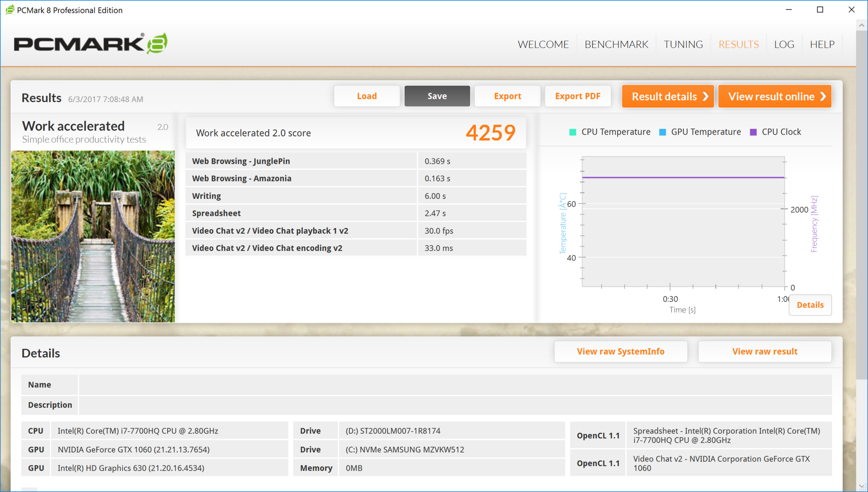
Task: Click the PCMark title bar app icon
Action: [x=9, y=10]
